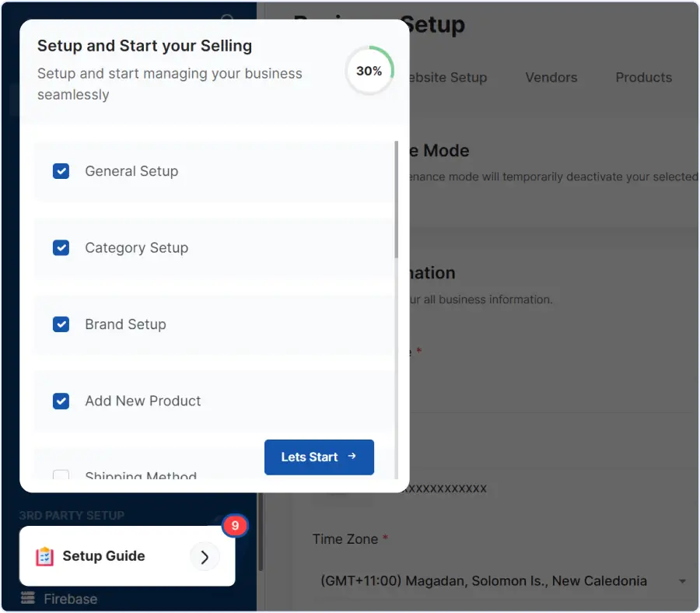Disable the Add New Product checkbox
The width and height of the screenshot is (700, 613).
point(61,400)
